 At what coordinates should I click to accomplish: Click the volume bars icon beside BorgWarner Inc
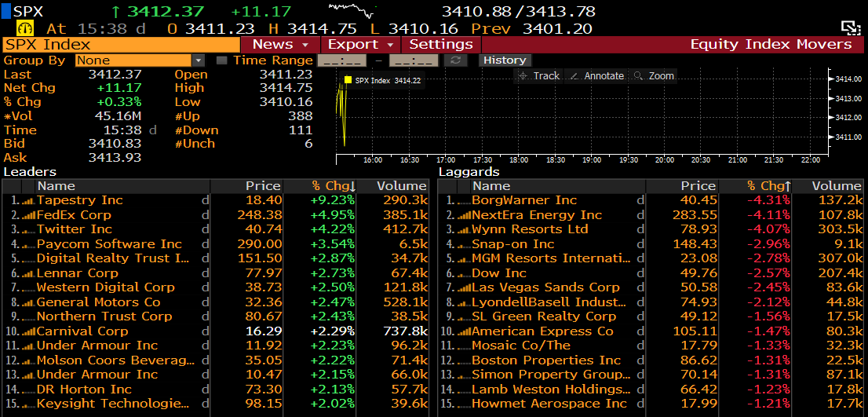click(x=462, y=200)
